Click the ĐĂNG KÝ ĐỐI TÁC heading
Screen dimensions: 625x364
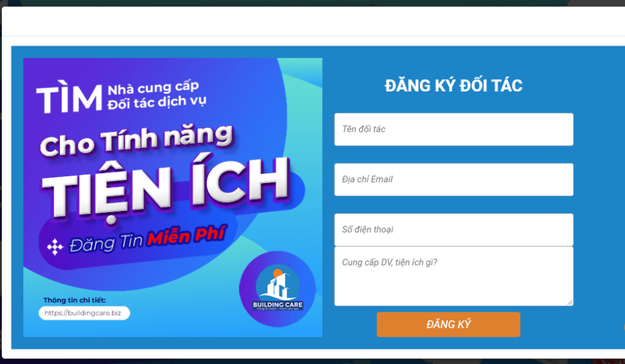point(453,85)
